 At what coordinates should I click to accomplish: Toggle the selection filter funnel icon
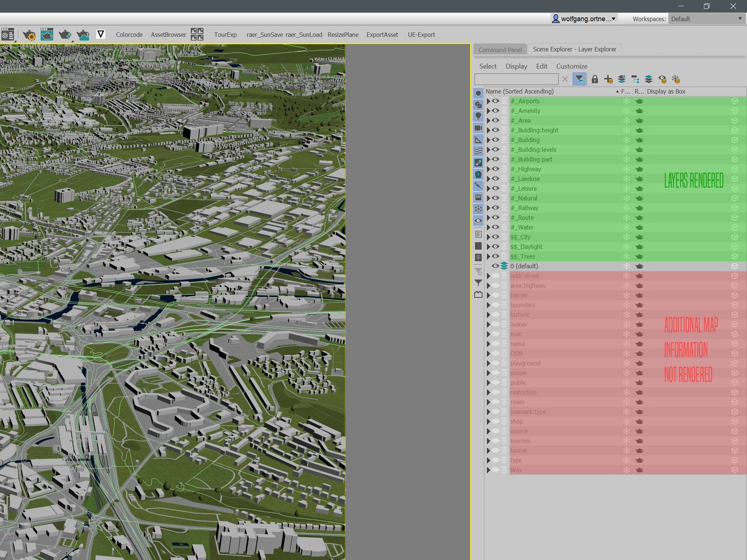pos(579,79)
